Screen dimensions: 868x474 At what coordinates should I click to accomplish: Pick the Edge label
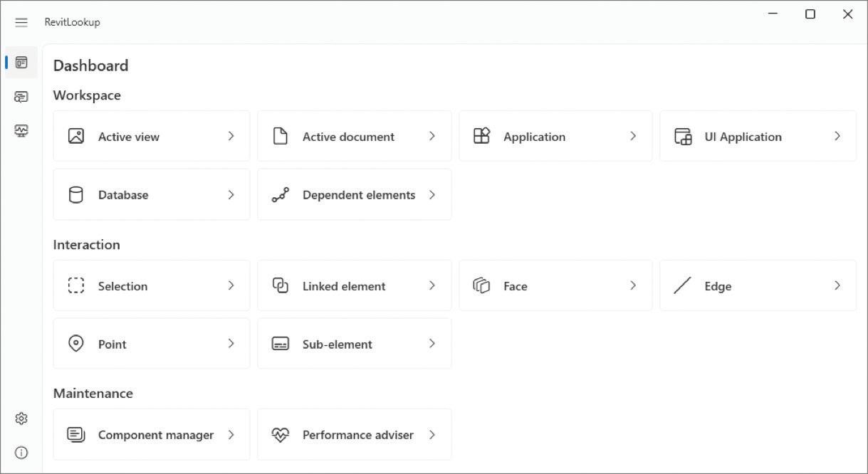click(x=718, y=286)
